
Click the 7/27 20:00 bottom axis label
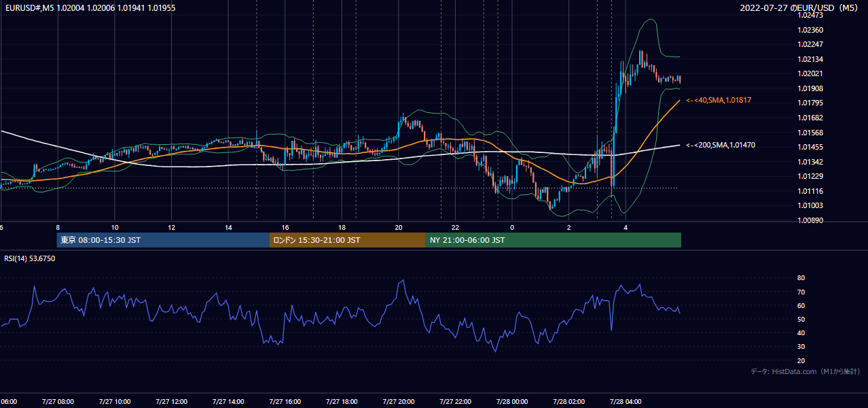(399, 401)
